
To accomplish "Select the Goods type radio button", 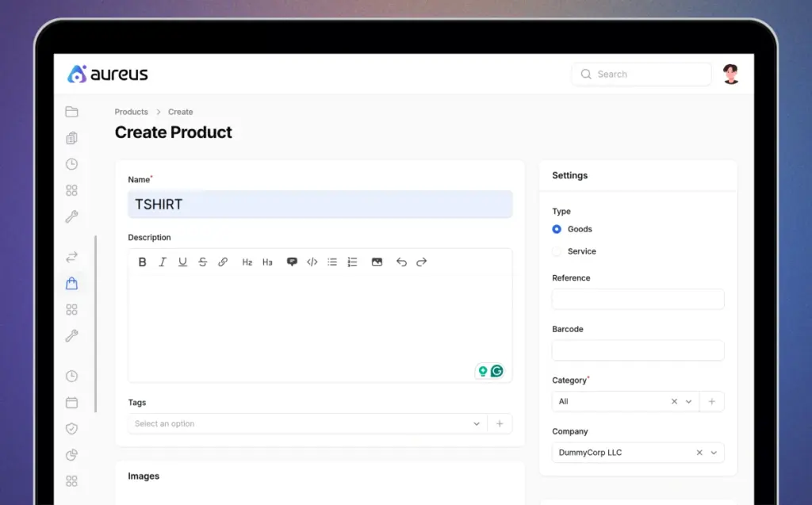I will pos(557,229).
